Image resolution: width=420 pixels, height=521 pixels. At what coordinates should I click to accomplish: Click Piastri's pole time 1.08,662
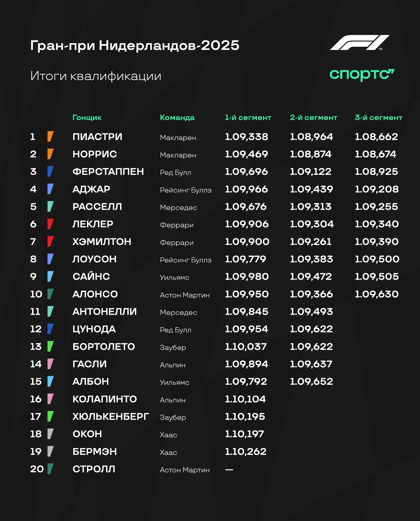(x=376, y=137)
